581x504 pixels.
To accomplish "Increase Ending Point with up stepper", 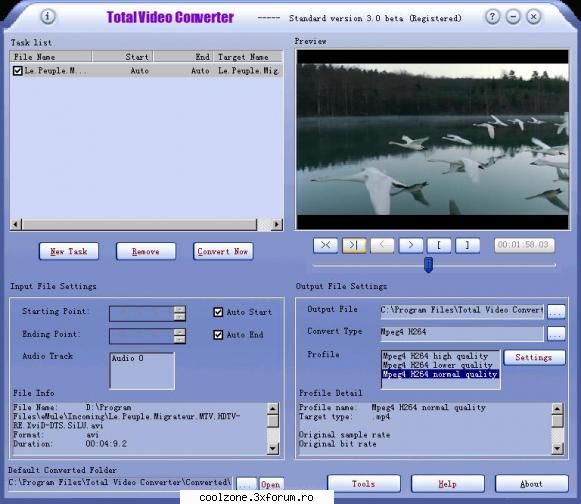I will click(180, 332).
